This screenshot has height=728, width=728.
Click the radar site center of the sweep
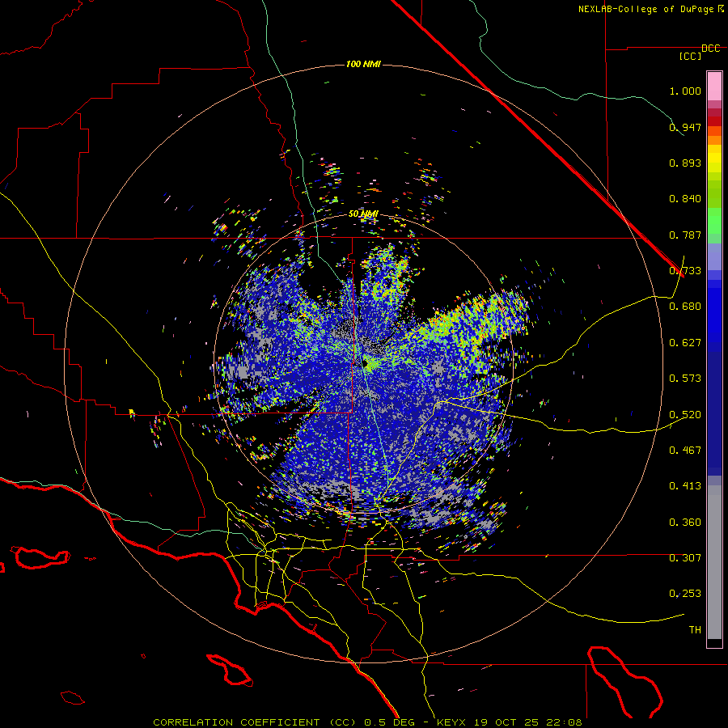pos(366,362)
